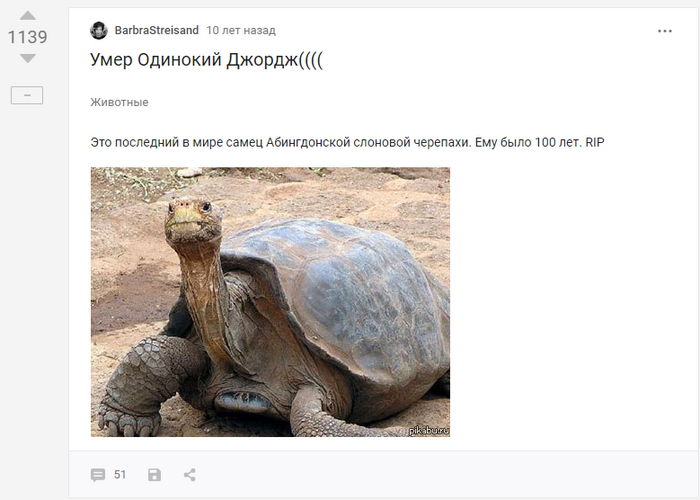Screen dimensions: 700x500
Task: Open comments via the speech bubble icon
Action: 98,475
